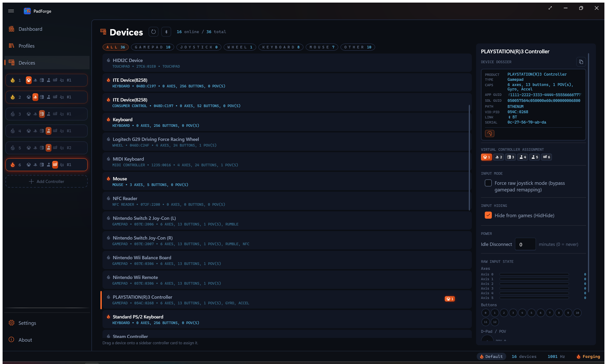The image size is (607, 364).
Task: Click button 12 indicator in raw input state
Action: (x=495, y=322)
